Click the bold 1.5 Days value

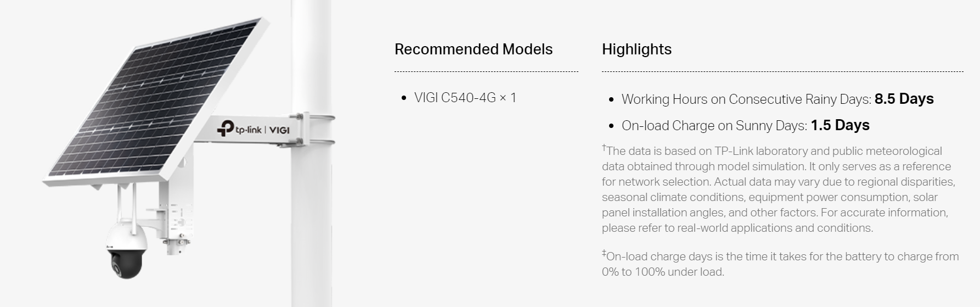click(x=840, y=125)
